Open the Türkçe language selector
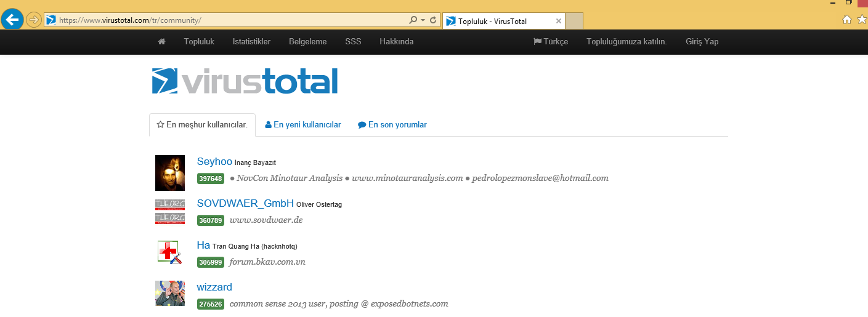 [551, 42]
